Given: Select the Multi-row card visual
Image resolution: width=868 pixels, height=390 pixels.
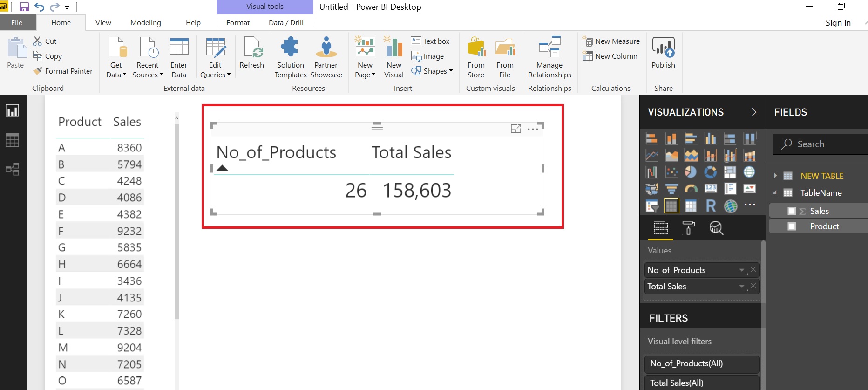Looking at the screenshot, I should click(730, 189).
